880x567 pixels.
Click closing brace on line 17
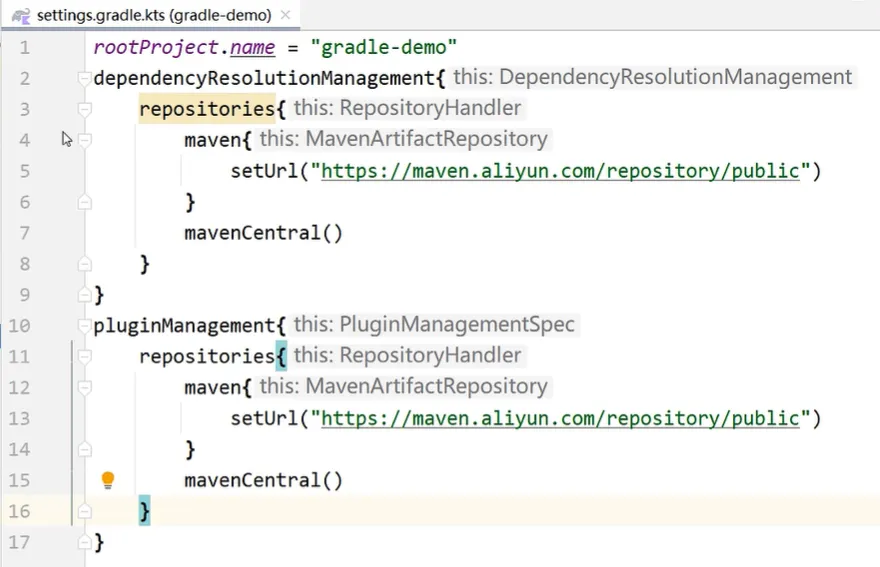[x=99, y=542]
